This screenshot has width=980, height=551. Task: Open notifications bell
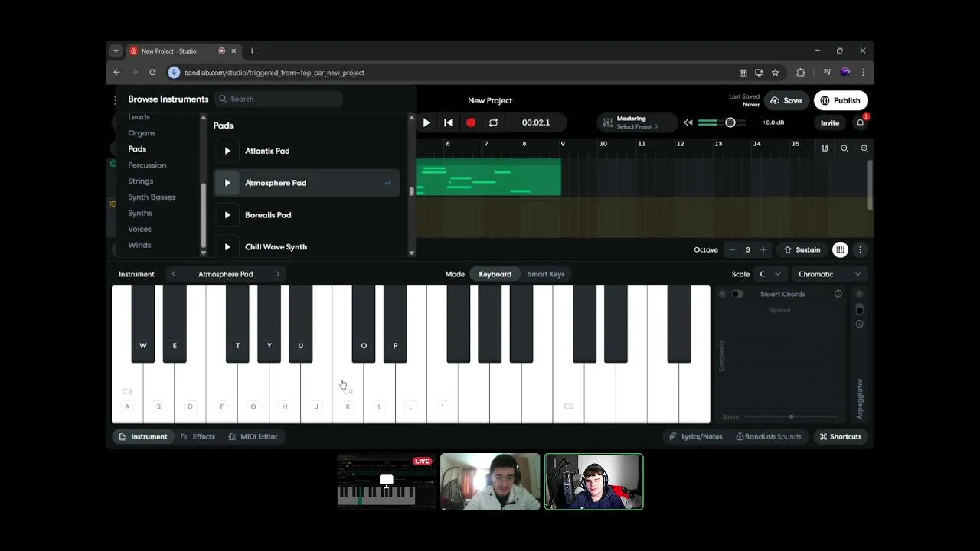(861, 122)
